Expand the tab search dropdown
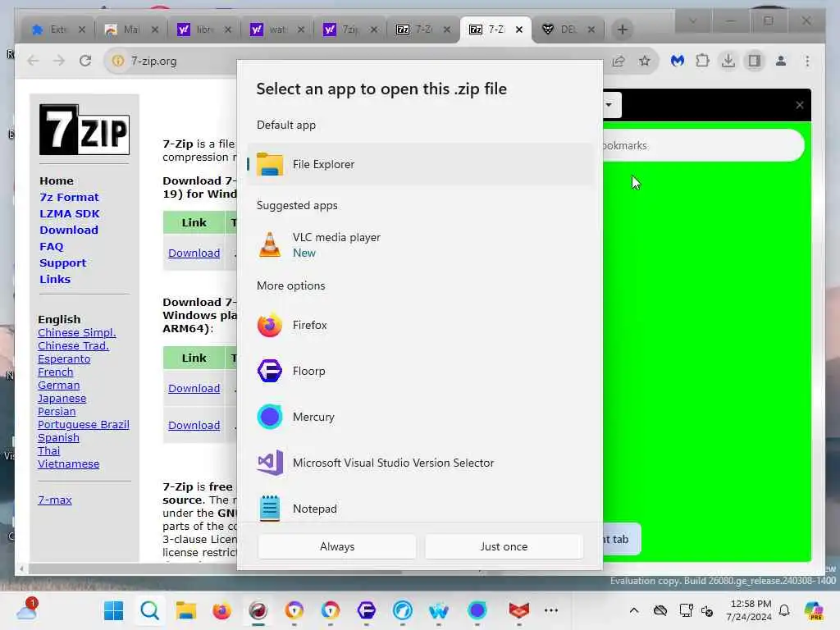840x630 pixels. click(x=692, y=21)
